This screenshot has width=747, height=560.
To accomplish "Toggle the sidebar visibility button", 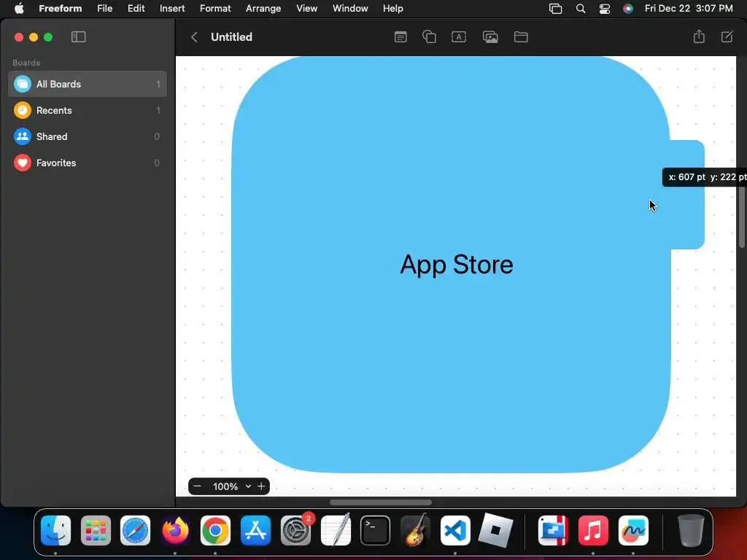I will coord(78,36).
